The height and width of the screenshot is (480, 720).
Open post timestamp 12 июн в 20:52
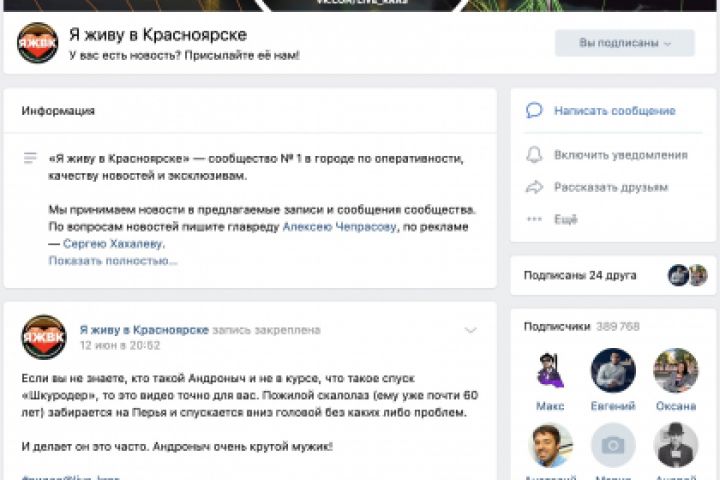pyautogui.click(x=120, y=345)
